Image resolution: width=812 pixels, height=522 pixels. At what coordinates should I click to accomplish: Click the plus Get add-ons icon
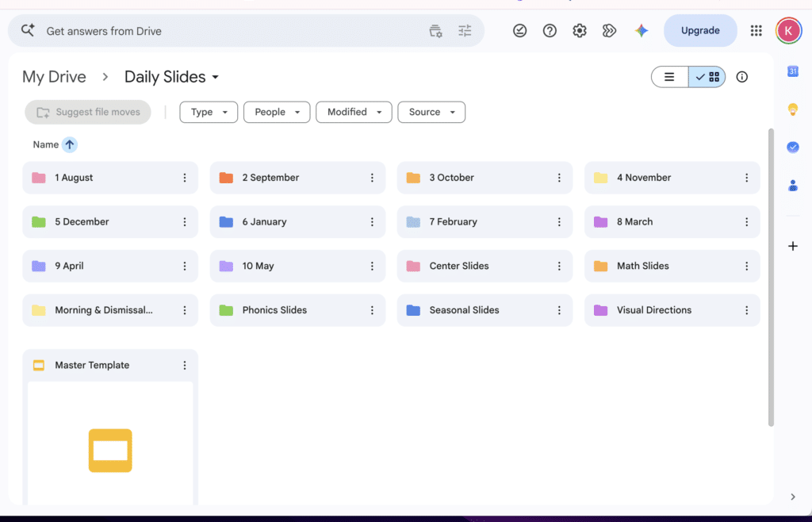coord(793,246)
